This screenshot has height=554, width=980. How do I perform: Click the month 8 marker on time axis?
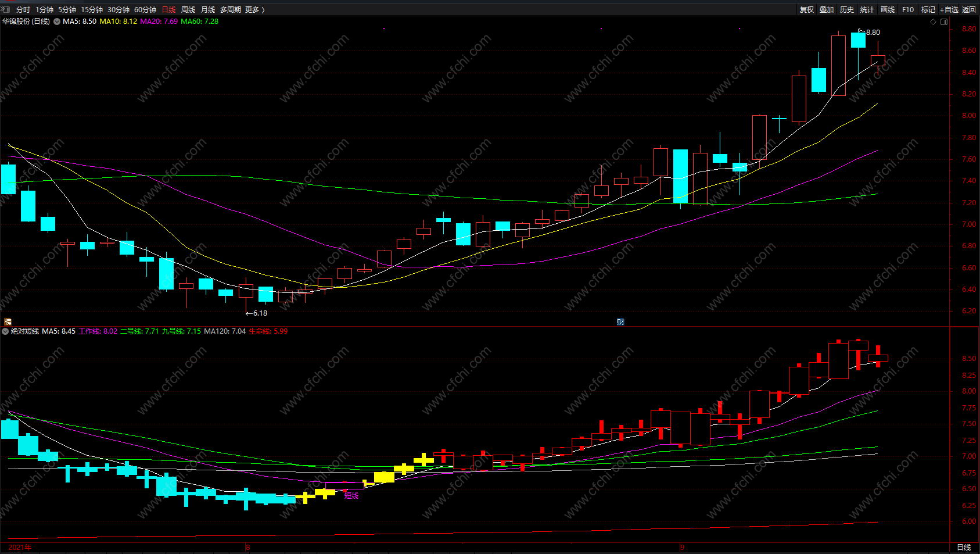pyautogui.click(x=248, y=548)
